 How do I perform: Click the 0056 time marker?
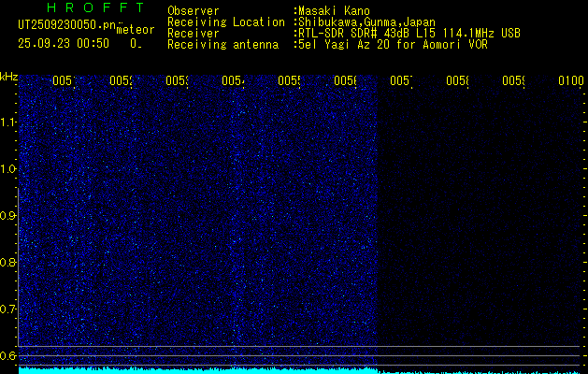tap(345, 80)
